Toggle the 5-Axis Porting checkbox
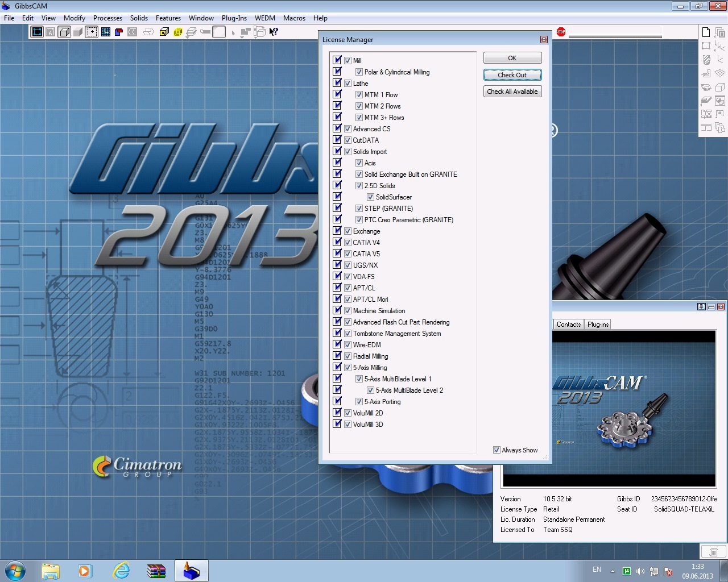This screenshot has width=728, height=582. (x=359, y=402)
